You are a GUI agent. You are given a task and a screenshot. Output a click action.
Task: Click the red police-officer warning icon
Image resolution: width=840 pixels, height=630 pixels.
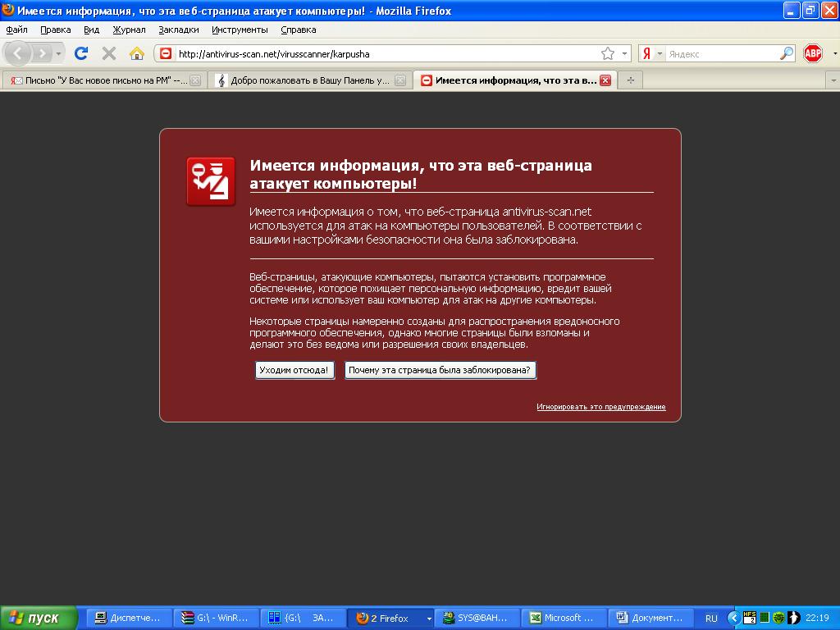(x=211, y=181)
